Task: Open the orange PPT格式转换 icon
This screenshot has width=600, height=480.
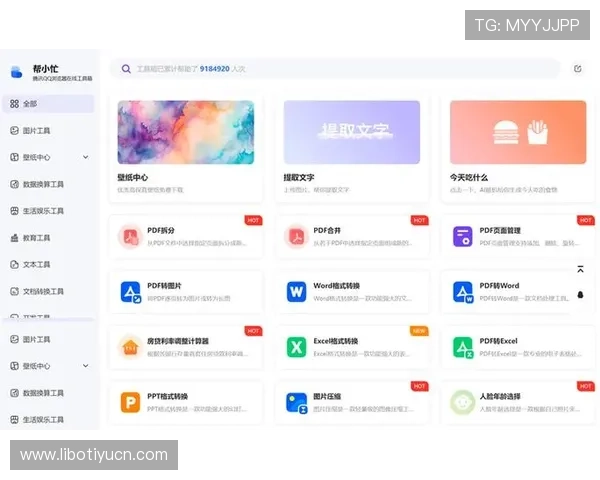Action: click(x=131, y=402)
